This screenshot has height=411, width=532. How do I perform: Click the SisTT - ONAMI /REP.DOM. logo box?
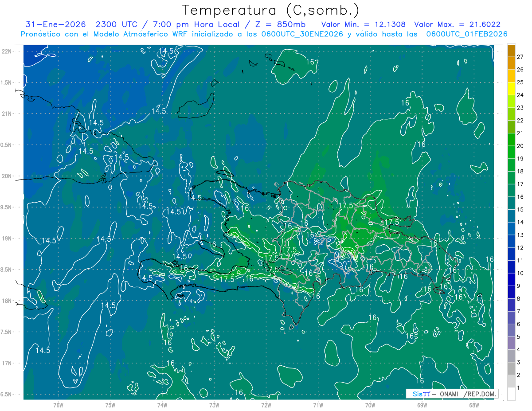click(452, 394)
